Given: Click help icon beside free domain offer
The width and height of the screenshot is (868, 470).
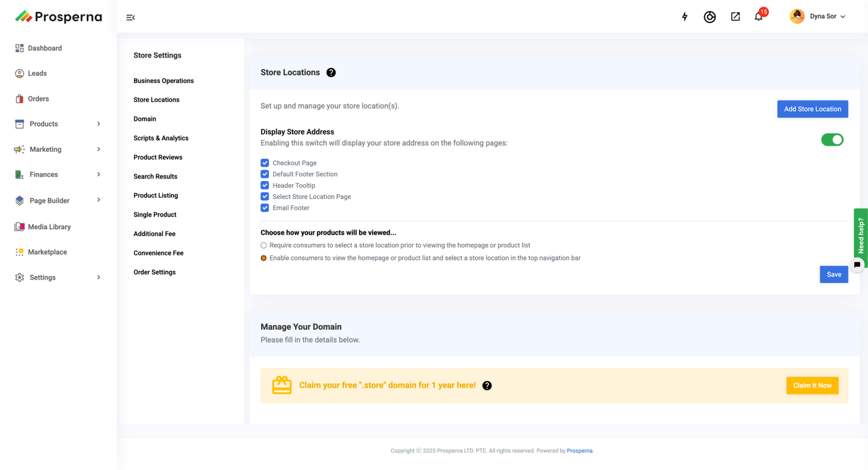Looking at the screenshot, I should point(487,386).
